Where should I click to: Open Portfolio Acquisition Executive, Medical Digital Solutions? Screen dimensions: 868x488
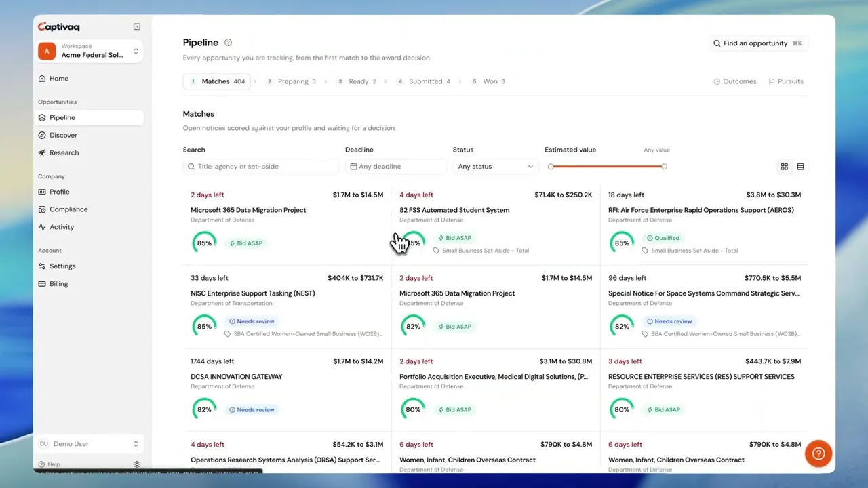[x=494, y=377]
